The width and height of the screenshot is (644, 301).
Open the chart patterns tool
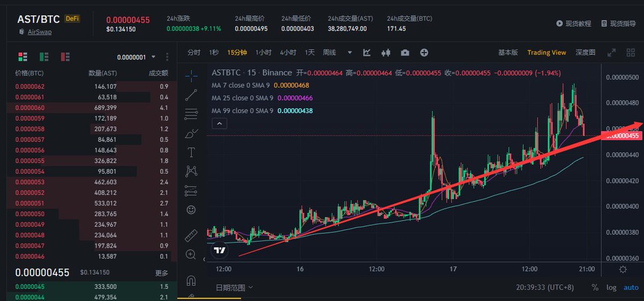coord(192,171)
